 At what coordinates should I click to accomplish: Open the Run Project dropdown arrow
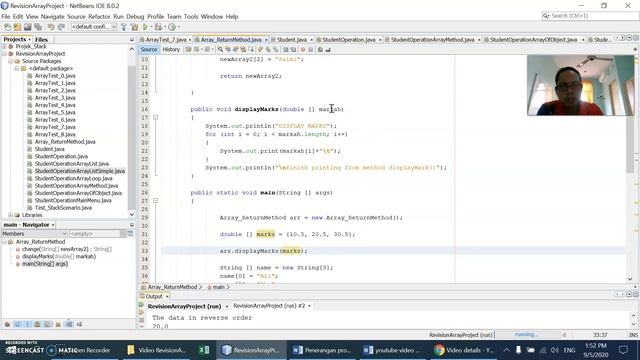(x=151, y=27)
